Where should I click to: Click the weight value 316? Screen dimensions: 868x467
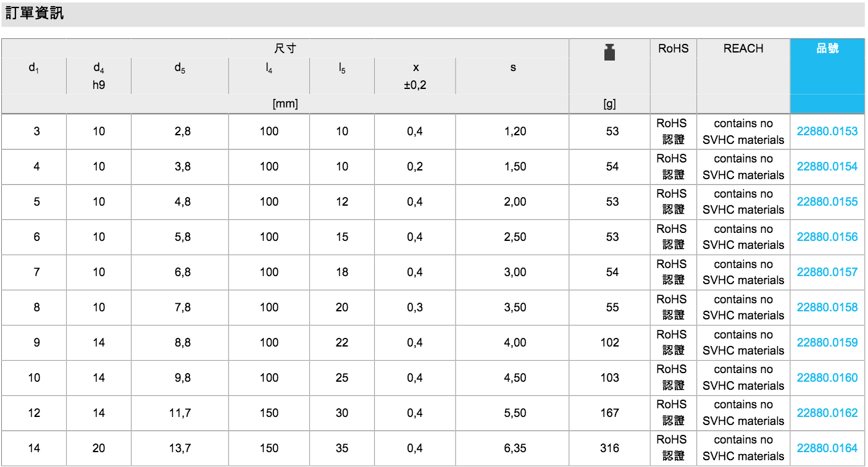[x=609, y=448]
